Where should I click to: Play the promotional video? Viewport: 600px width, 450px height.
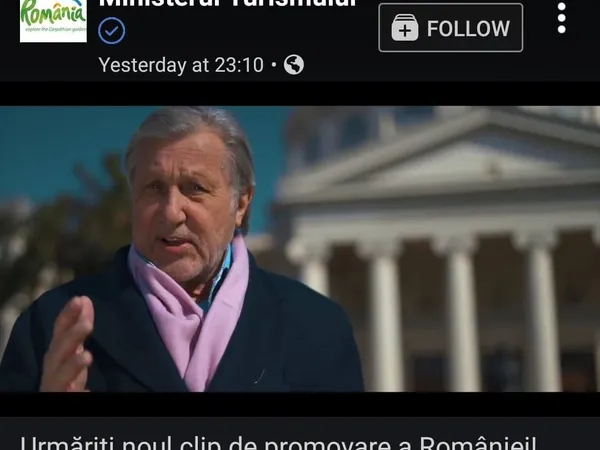(300, 249)
